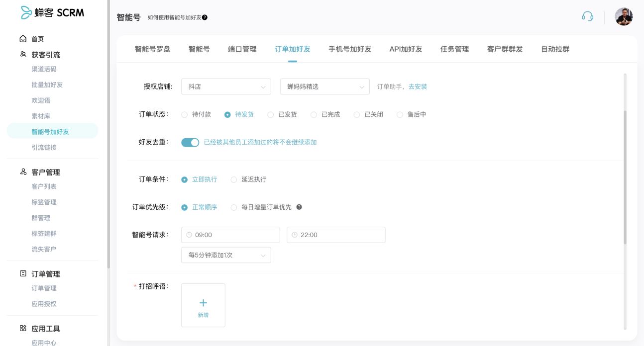Image resolution: width=644 pixels, height=346 pixels.
Task: Open 渠道活码 in sidebar
Action: click(x=44, y=69)
